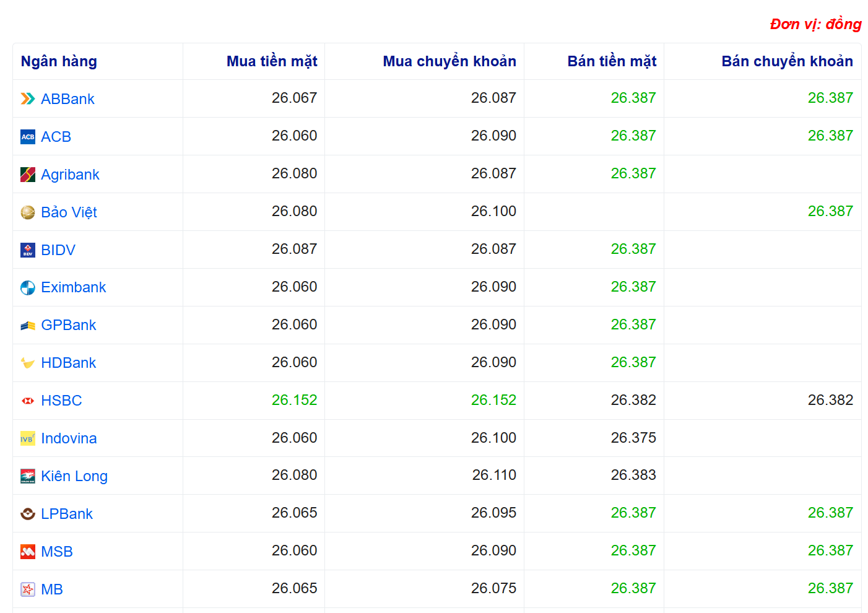868x613 pixels.
Task: Click the Ngân hàng column header
Action: pos(59,61)
